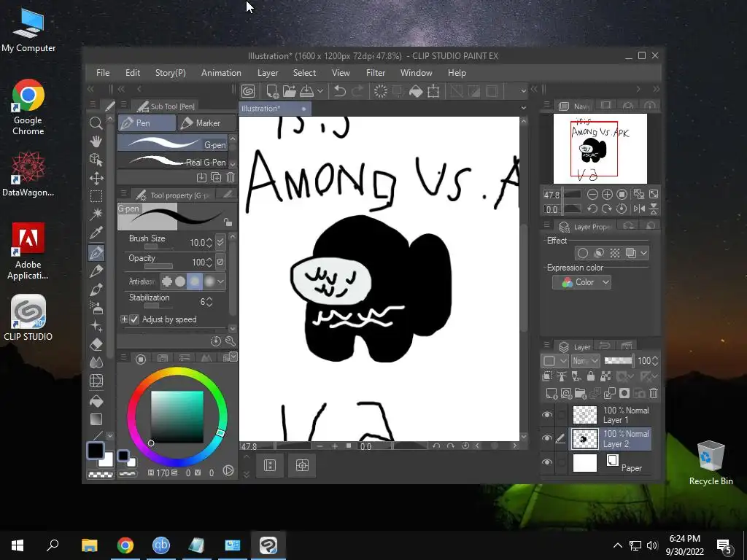Image resolution: width=747 pixels, height=560 pixels.
Task: Hide Layer 2 using its eye icon
Action: [x=547, y=438]
